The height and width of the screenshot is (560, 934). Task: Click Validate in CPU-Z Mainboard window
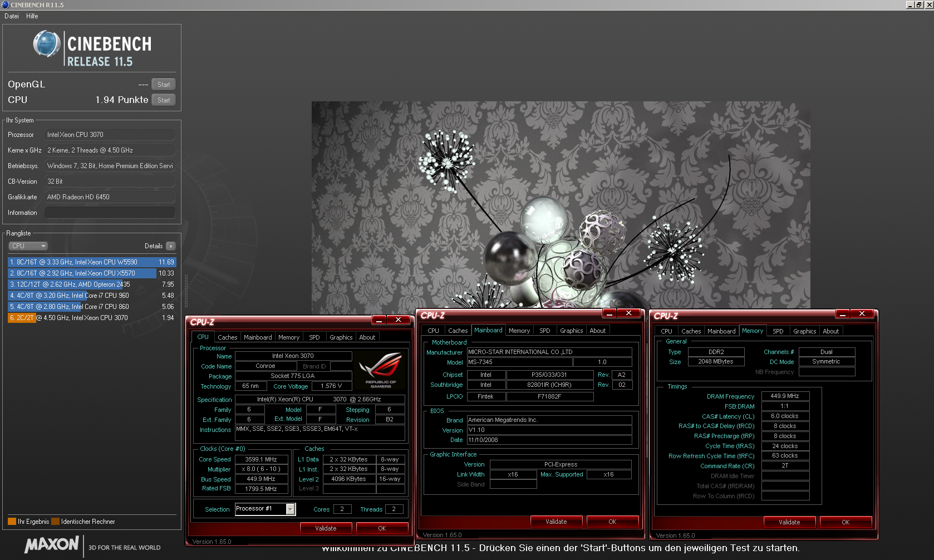556,522
